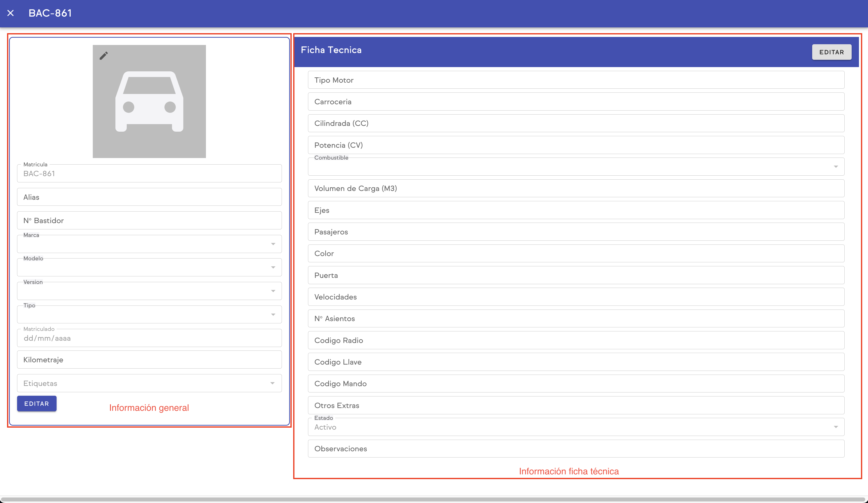Viewport: 868px width, 503px height.
Task: Click the pencil edit icon on vehicle photo
Action: tap(104, 56)
